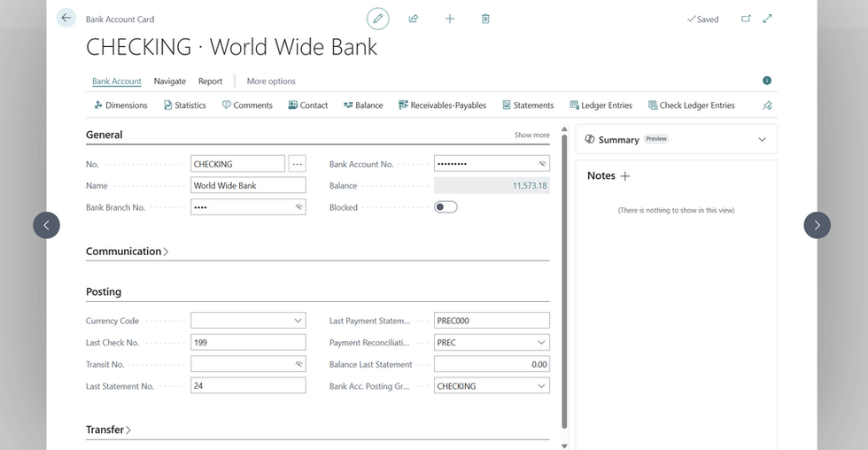The height and width of the screenshot is (450, 868).
Task: Click the No. field showing CHECKING
Action: click(238, 164)
